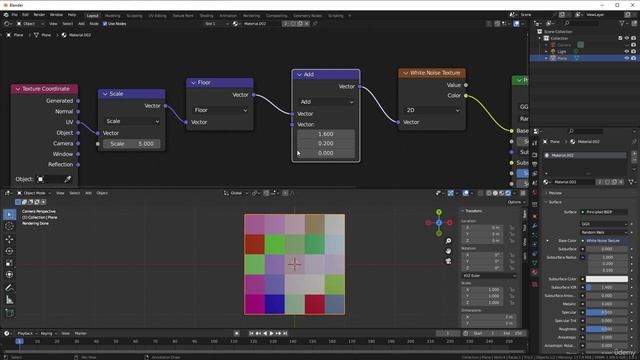Click the play animation button

[271, 333]
